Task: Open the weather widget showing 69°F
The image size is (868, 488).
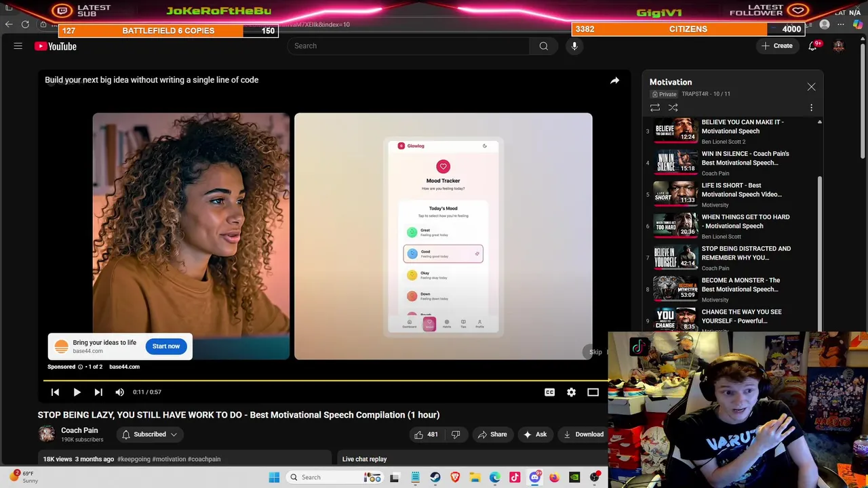Action: click(x=24, y=476)
